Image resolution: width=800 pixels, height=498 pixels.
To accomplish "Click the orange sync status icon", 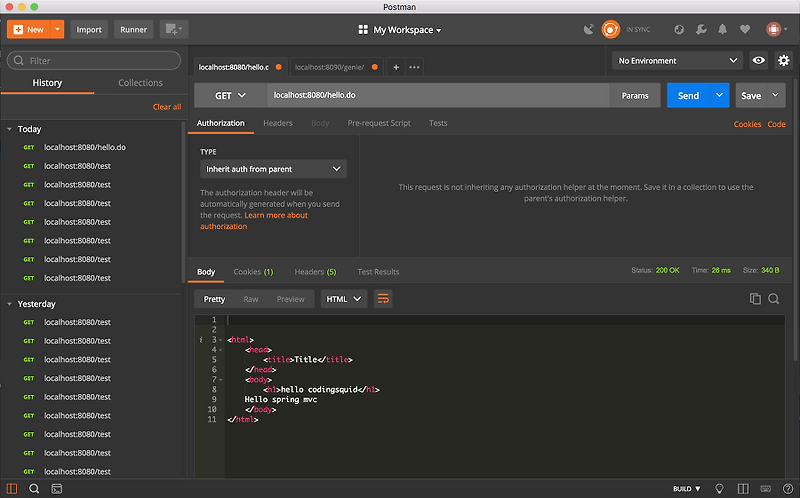I will (x=610, y=30).
